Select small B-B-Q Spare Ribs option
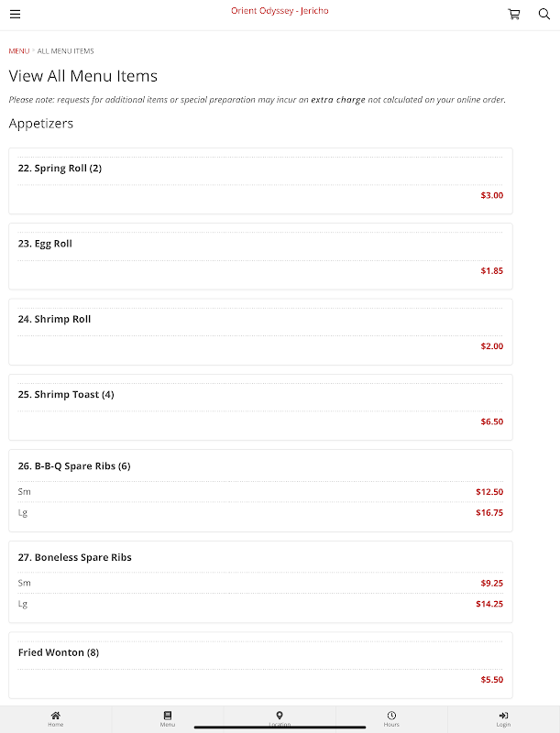Image resolution: width=560 pixels, height=733 pixels. (x=260, y=492)
